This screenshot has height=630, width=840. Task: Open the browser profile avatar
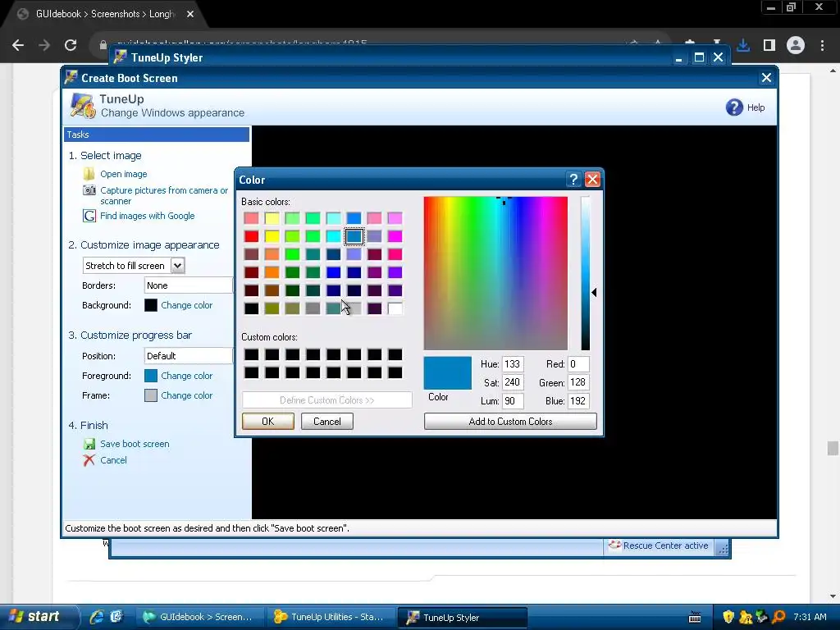point(796,45)
